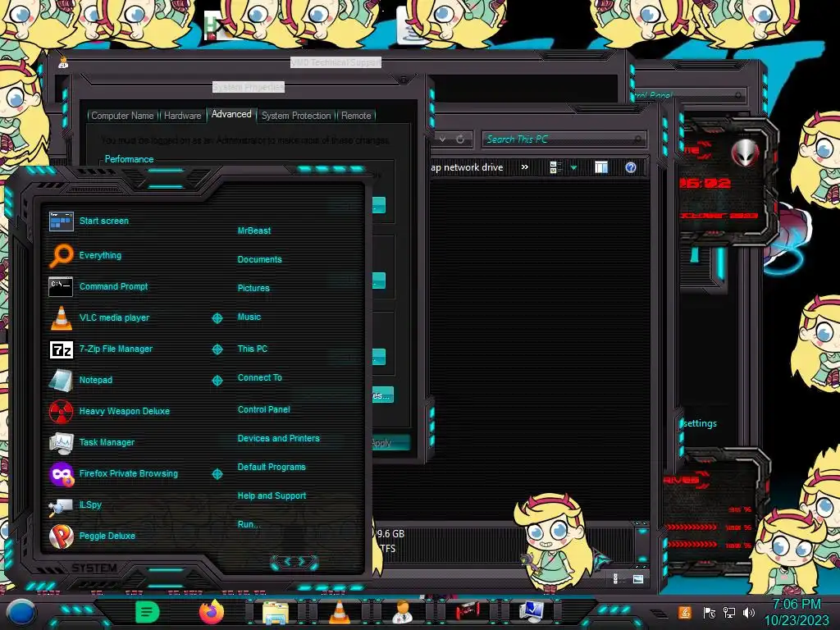
Task: Switch to the Remote tab
Action: click(x=356, y=116)
